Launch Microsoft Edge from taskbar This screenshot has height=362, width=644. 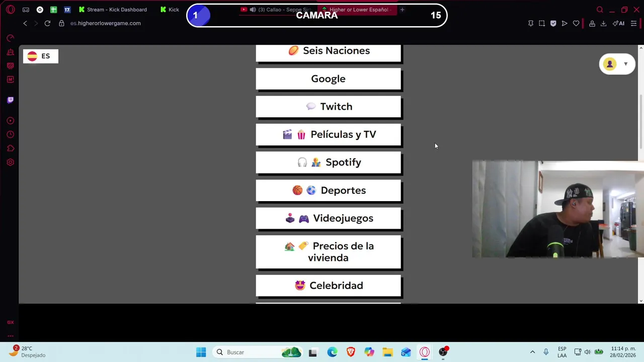[332, 352]
